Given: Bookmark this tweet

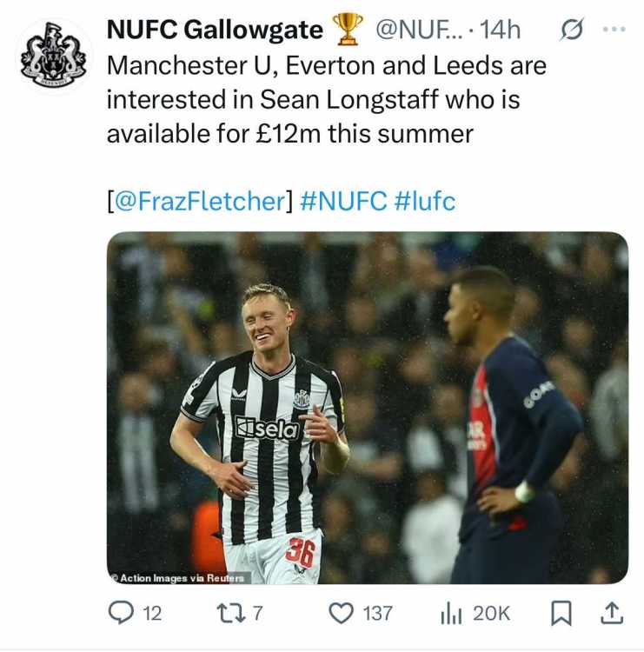Looking at the screenshot, I should coord(561,614).
